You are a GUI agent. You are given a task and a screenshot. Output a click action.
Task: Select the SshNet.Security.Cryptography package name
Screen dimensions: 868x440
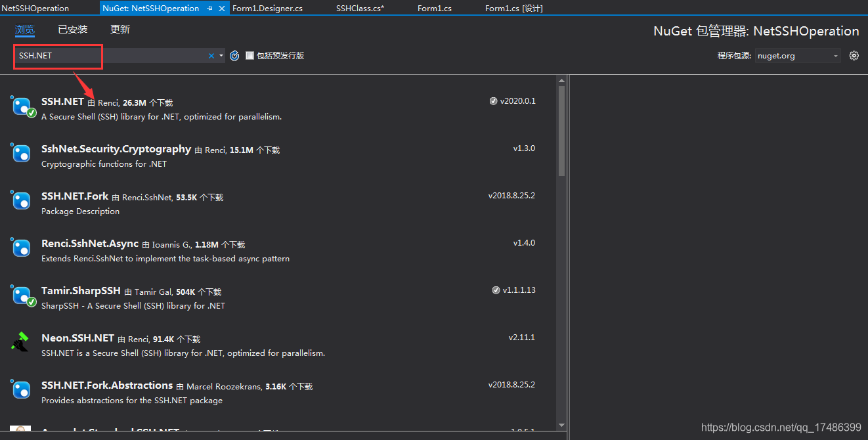pyautogui.click(x=116, y=149)
